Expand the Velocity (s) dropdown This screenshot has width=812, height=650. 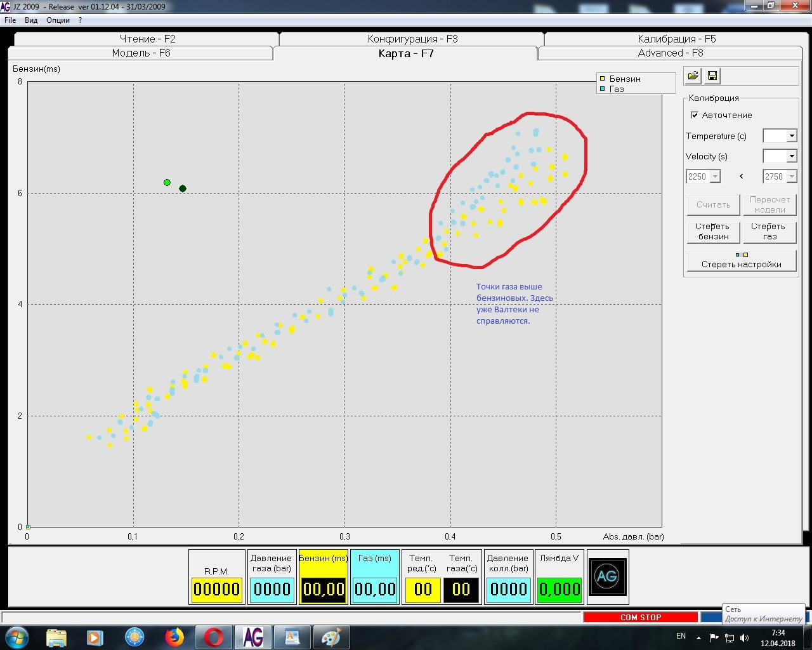click(792, 156)
